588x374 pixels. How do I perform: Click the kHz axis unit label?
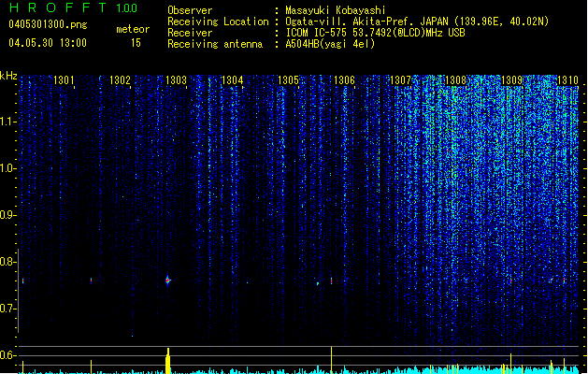(x=8, y=76)
